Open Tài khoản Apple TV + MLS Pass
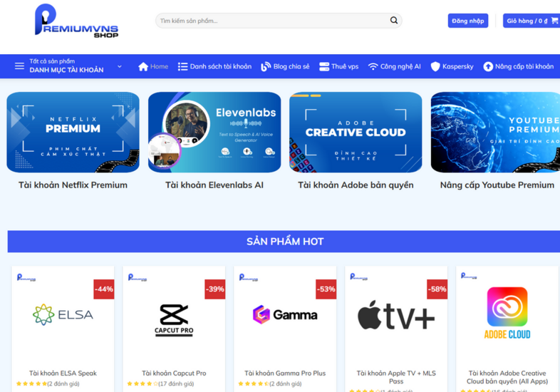This screenshot has height=392, width=560. click(x=396, y=377)
